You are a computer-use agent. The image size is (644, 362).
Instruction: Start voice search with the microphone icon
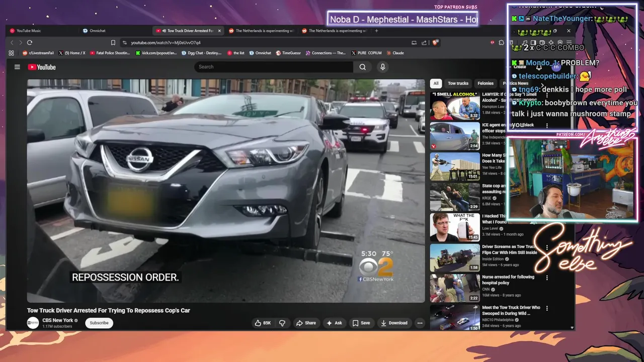point(382,67)
